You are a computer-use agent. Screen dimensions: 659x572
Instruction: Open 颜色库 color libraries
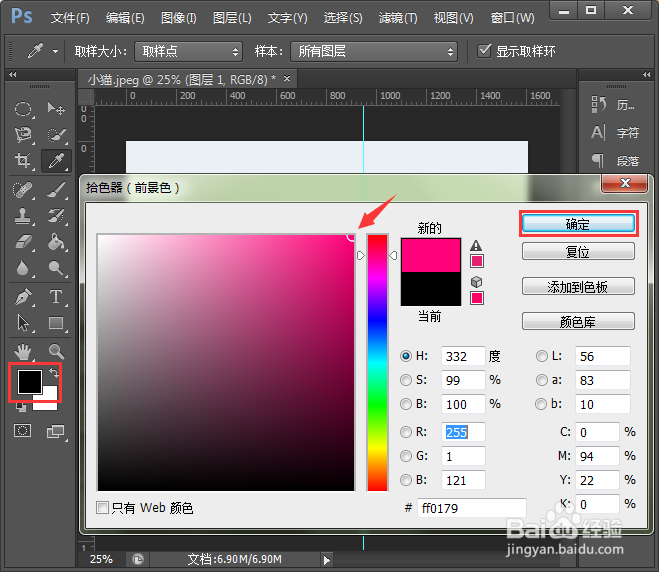[578, 322]
